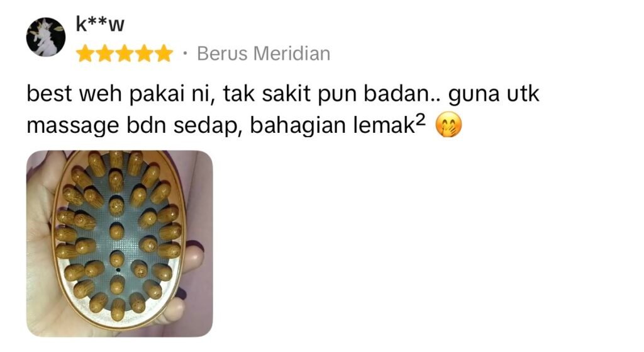This screenshot has width=644, height=352.
Task: Click the fourth yellow rating star
Action: point(144,54)
